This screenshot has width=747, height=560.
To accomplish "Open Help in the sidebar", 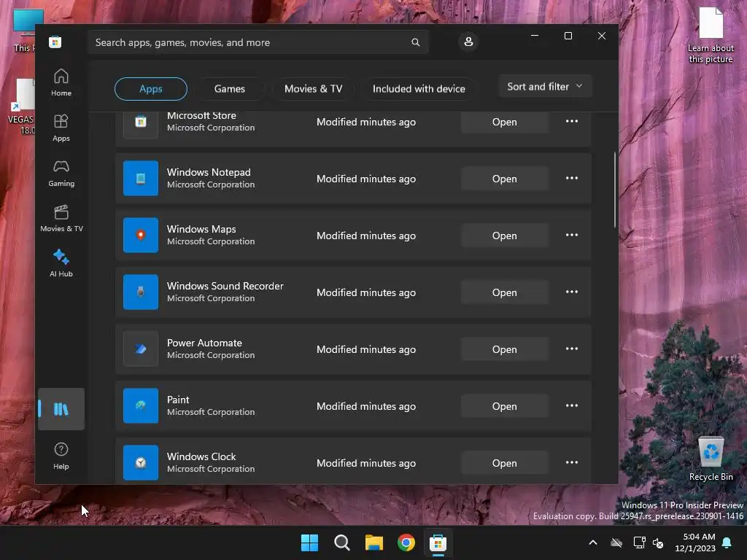I will [x=61, y=456].
